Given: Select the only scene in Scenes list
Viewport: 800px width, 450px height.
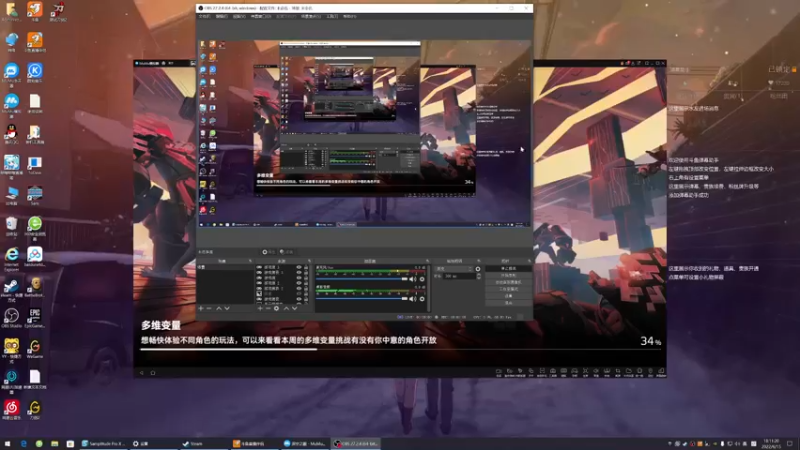Looking at the screenshot, I should 224,267.
